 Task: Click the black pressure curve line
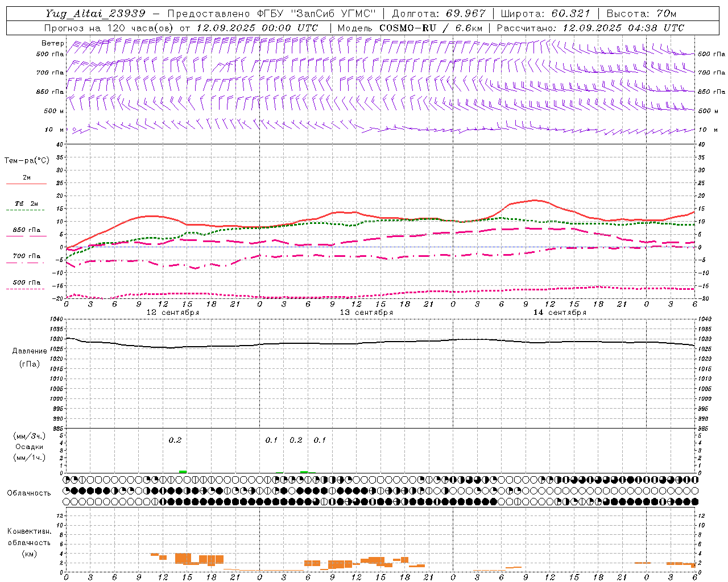tap(380, 343)
